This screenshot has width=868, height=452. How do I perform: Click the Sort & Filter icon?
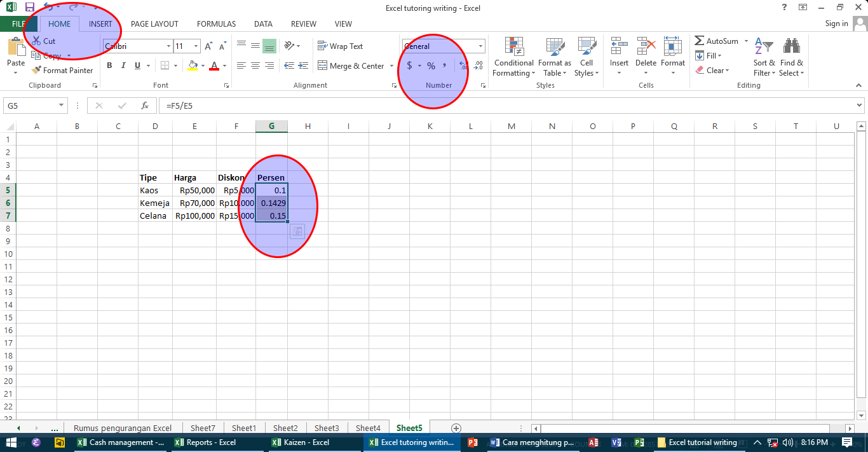tap(764, 47)
